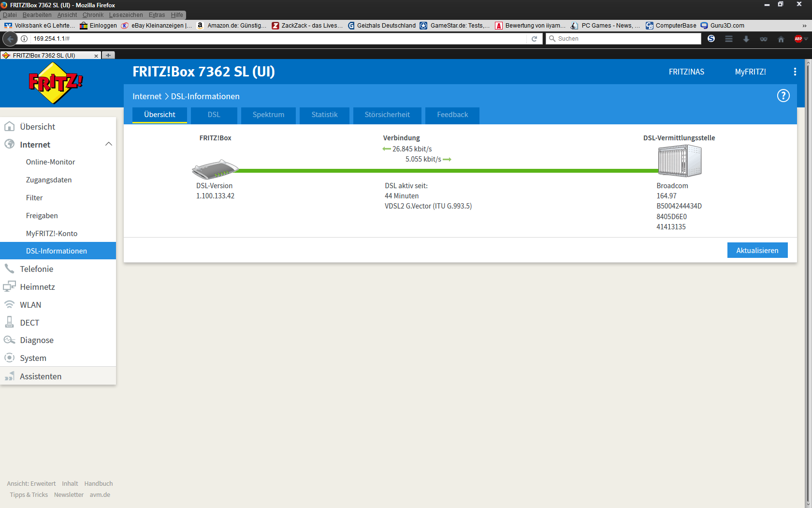Click the Übersicht home icon in sidebar

click(x=9, y=127)
